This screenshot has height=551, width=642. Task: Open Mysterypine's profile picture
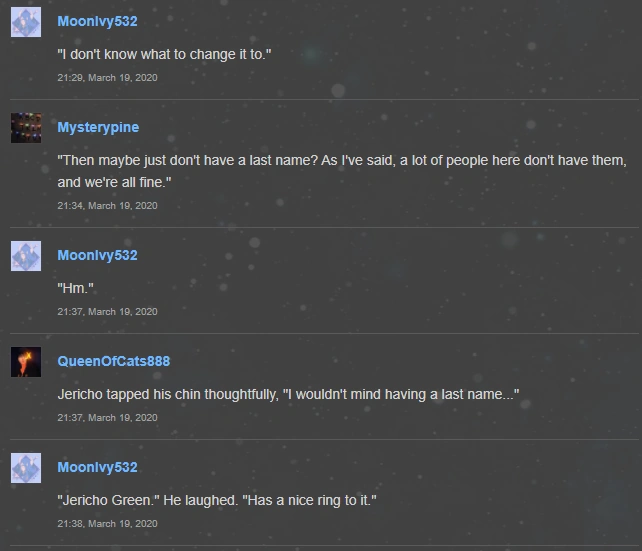click(x=26, y=128)
